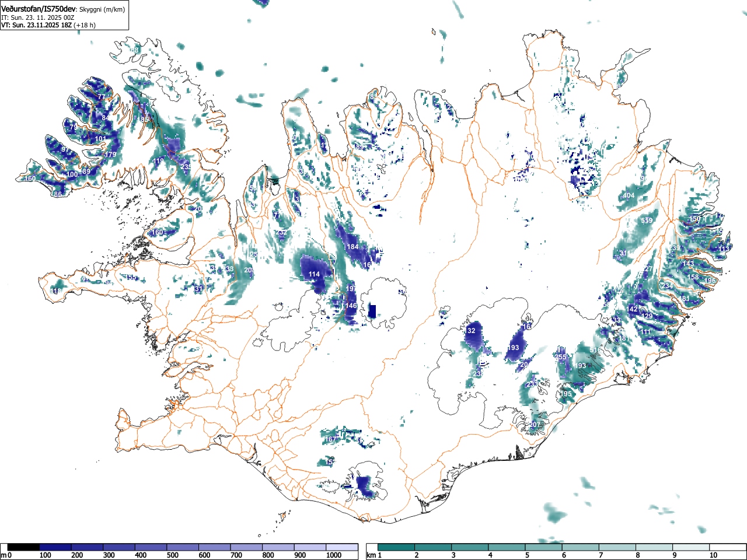Click the '101' value in the Westfjords

[x=100, y=139]
